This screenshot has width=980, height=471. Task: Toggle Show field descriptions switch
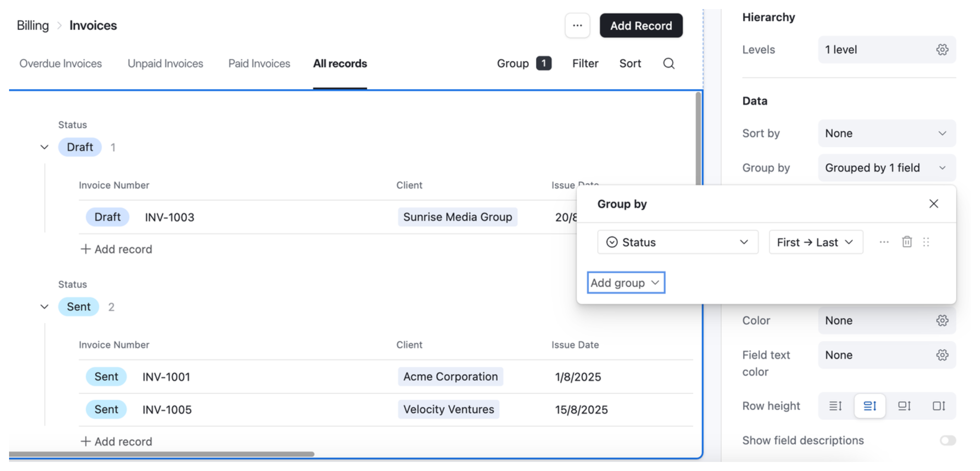947,440
